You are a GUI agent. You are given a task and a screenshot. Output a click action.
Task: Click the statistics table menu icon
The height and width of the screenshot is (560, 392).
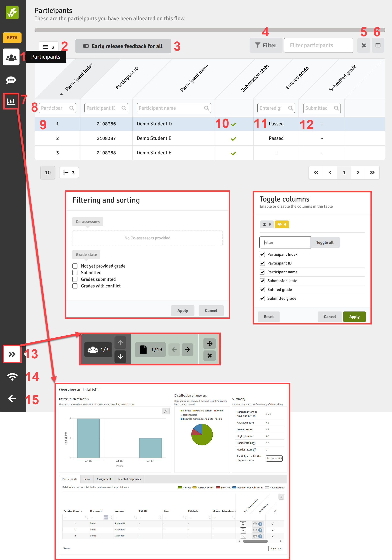(x=281, y=497)
